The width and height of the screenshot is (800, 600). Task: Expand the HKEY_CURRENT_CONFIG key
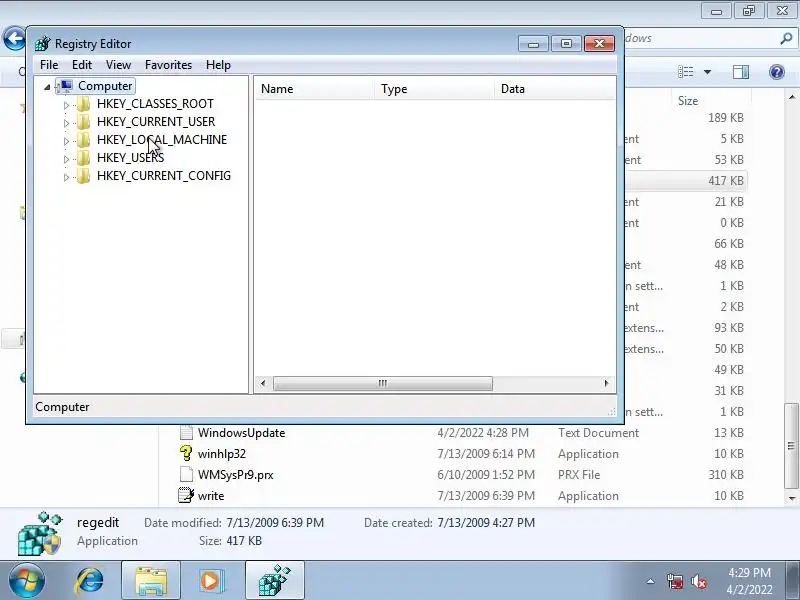pyautogui.click(x=66, y=177)
